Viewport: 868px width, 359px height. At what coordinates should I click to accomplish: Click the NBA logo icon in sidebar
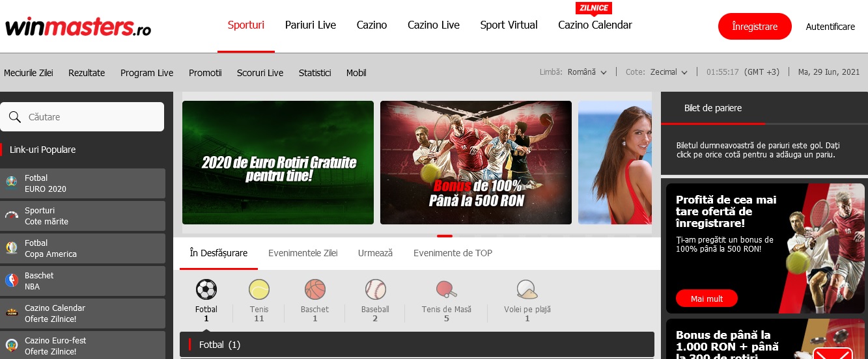point(12,280)
